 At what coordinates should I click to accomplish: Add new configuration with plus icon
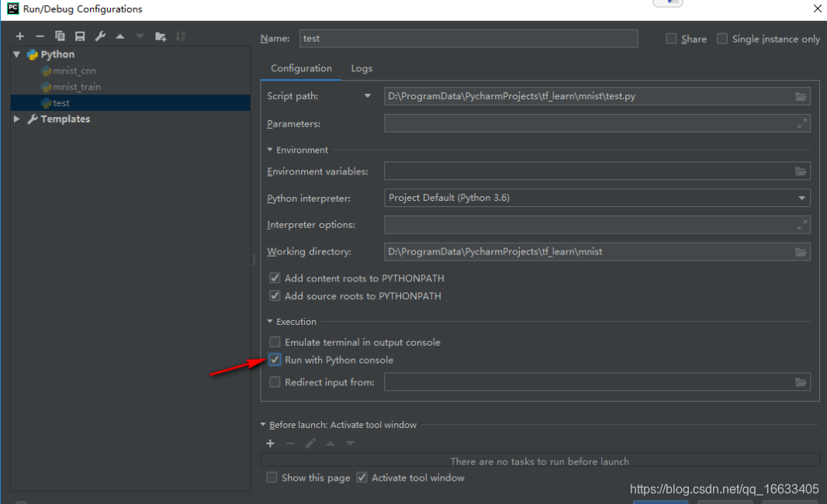pos(20,36)
